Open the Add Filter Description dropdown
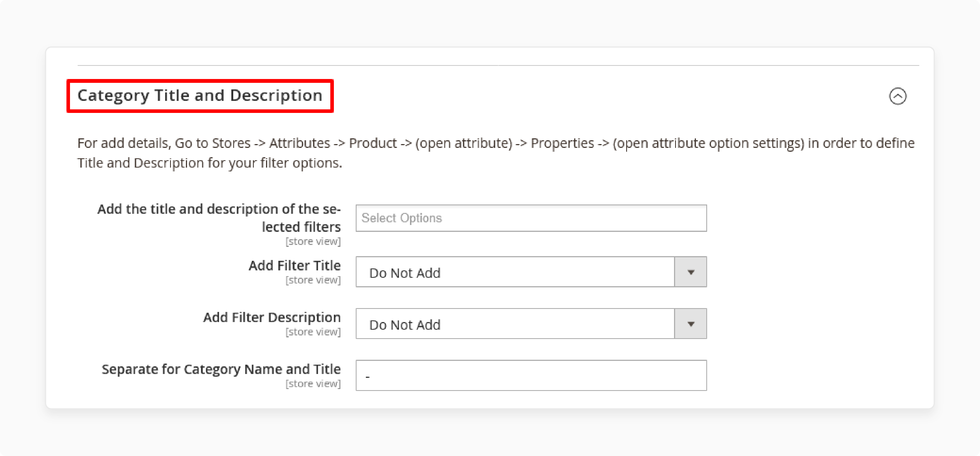Image resolution: width=980 pixels, height=456 pixels. tap(531, 324)
